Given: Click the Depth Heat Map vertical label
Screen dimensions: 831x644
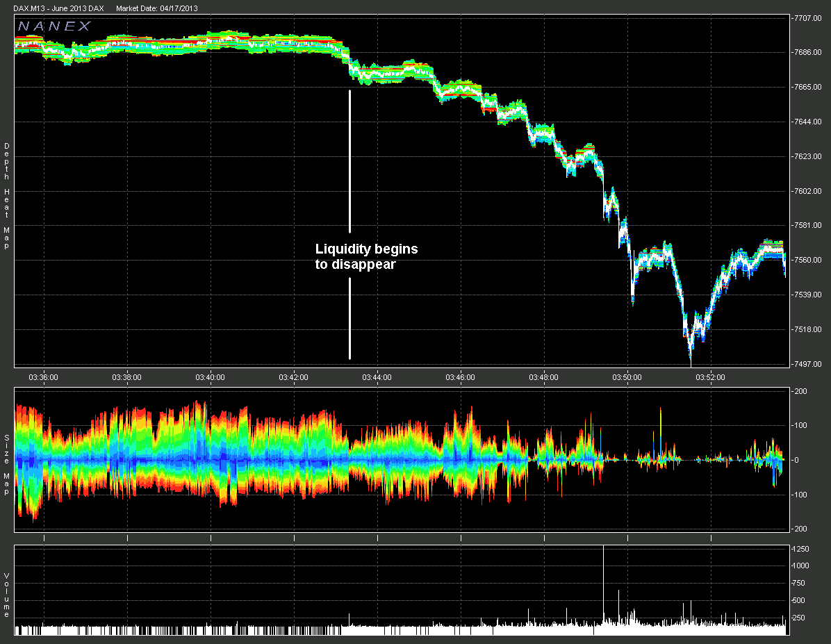Looking at the screenshot, I should tap(7, 196).
